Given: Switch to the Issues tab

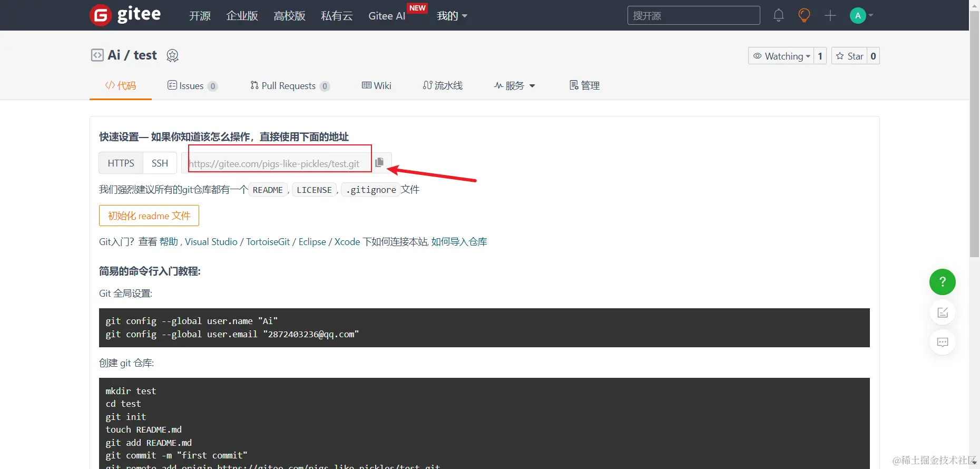Looking at the screenshot, I should [x=192, y=85].
